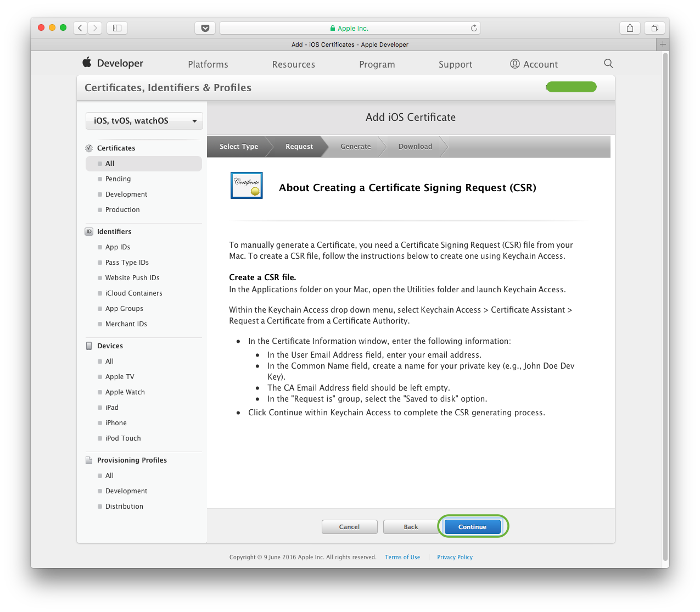This screenshot has width=700, height=612.
Task: Click the Certificates, Identifiers & Profiles title
Action: [x=168, y=88]
